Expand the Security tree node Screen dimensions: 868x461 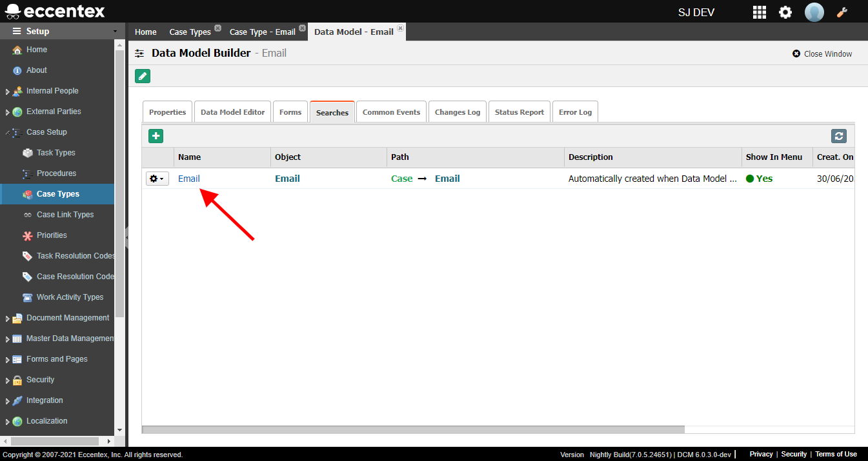pyautogui.click(x=8, y=380)
